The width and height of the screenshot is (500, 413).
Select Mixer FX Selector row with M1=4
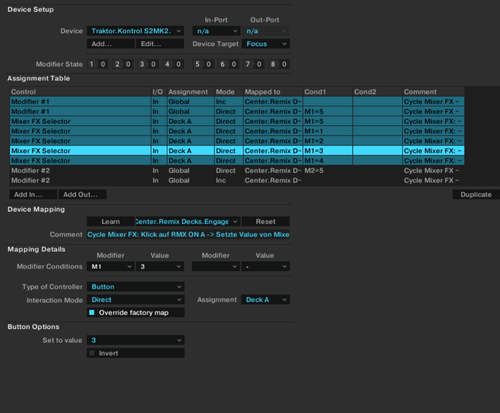(237, 161)
